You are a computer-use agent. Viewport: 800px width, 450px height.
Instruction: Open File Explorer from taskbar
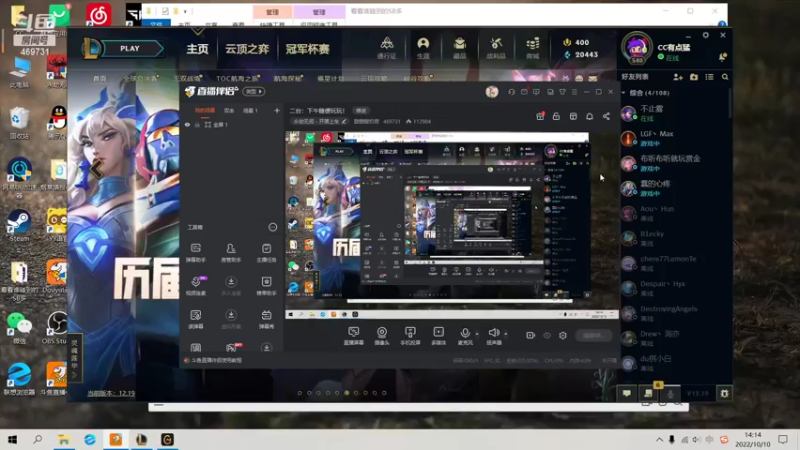[63, 439]
